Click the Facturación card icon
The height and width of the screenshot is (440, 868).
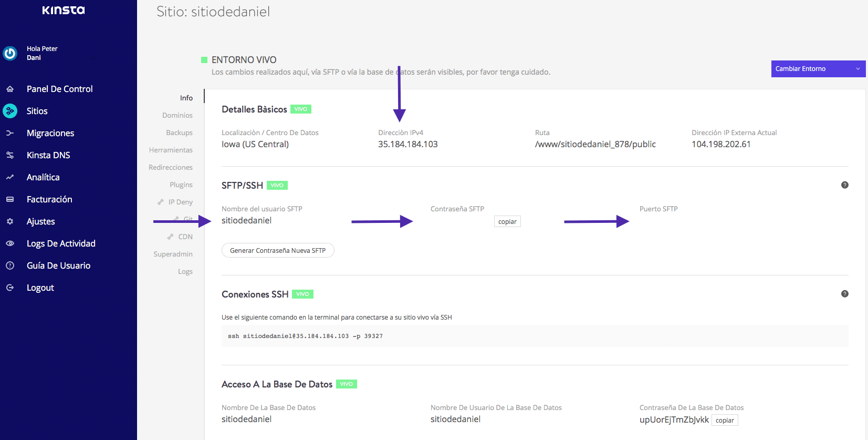click(x=10, y=199)
